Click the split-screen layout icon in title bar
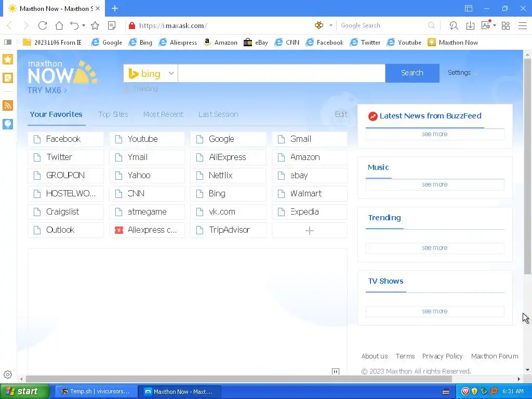Viewport: 532px width, 399px height. pyautogui.click(x=469, y=8)
